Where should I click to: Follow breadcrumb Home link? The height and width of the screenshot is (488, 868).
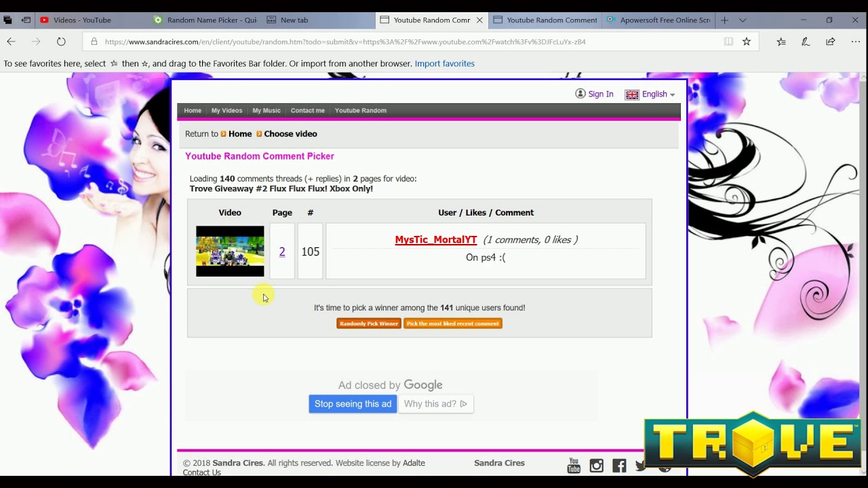(x=240, y=134)
